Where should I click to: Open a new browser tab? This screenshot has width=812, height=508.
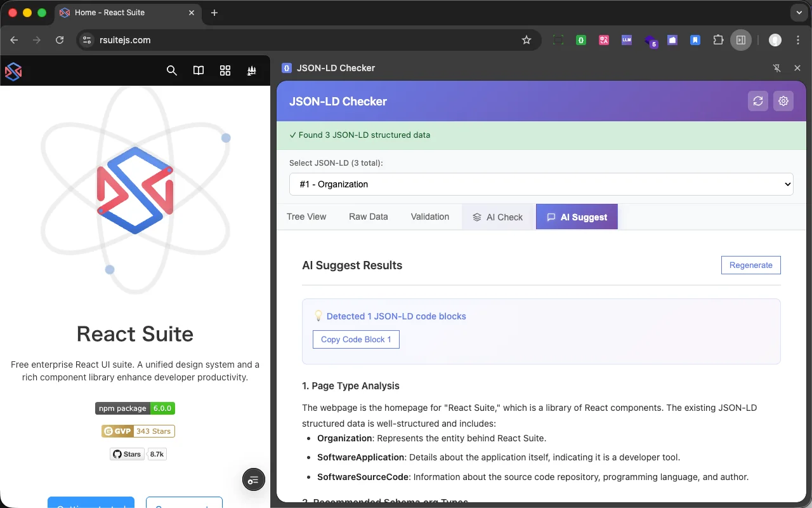pyautogui.click(x=214, y=13)
